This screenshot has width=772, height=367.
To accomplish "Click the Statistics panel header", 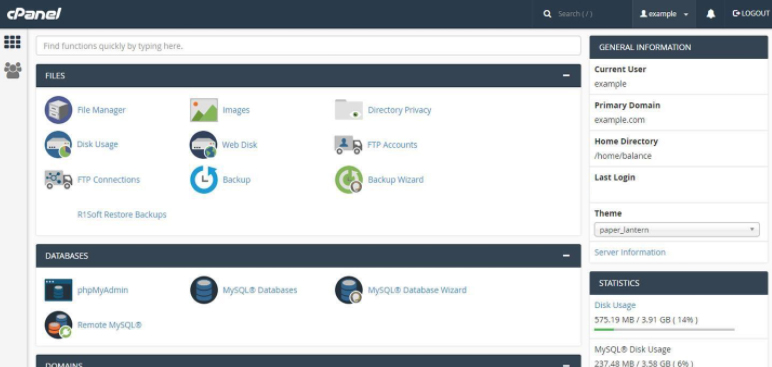I will (x=678, y=283).
